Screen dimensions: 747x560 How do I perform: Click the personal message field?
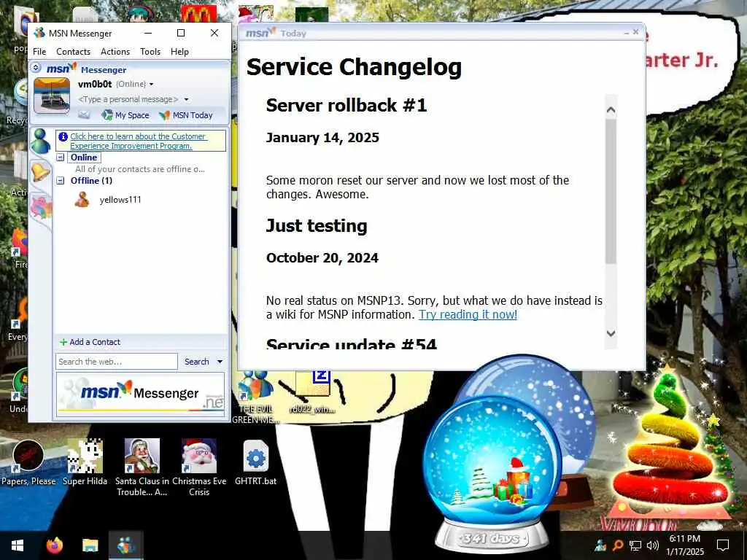point(128,99)
